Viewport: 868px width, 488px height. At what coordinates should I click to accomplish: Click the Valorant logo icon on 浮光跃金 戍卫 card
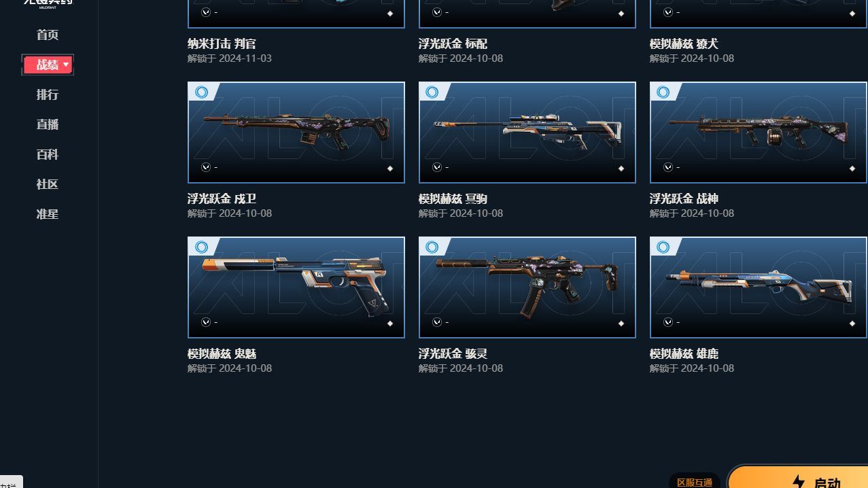(x=205, y=167)
